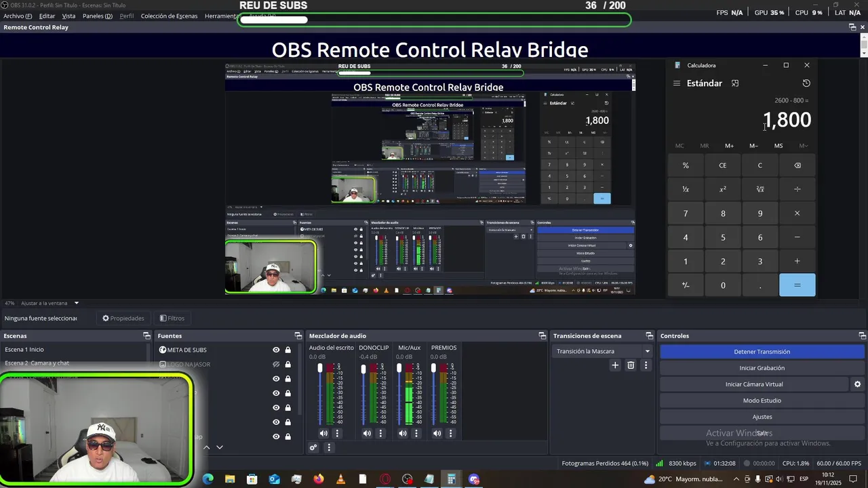Screen dimensions: 868x488
Task: Click Audio del escritorio volume slider
Action: coord(320,394)
